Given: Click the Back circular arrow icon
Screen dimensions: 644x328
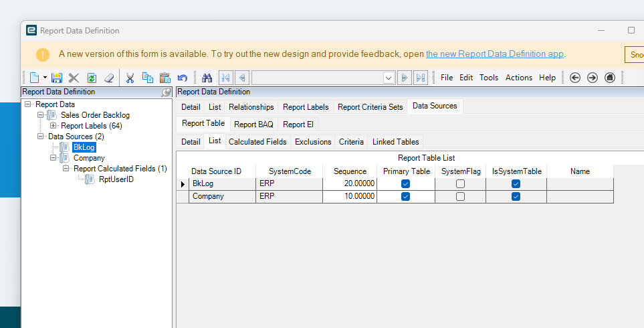Looking at the screenshot, I should (575, 77).
